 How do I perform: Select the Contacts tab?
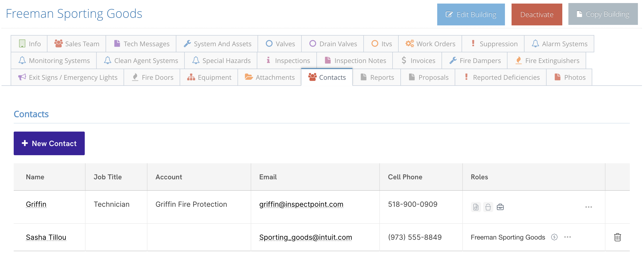pos(327,77)
